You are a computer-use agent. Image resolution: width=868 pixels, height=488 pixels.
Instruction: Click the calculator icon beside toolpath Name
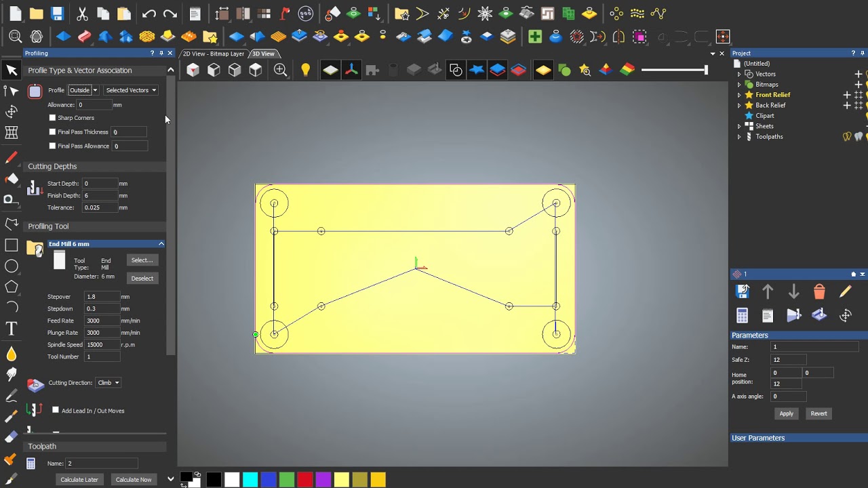pos(31,464)
